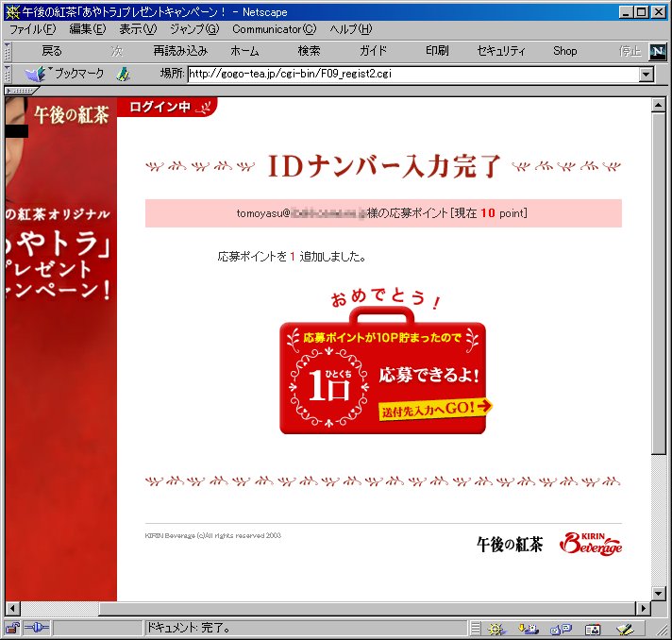Click the Netscape title bar app icon

tap(12, 12)
